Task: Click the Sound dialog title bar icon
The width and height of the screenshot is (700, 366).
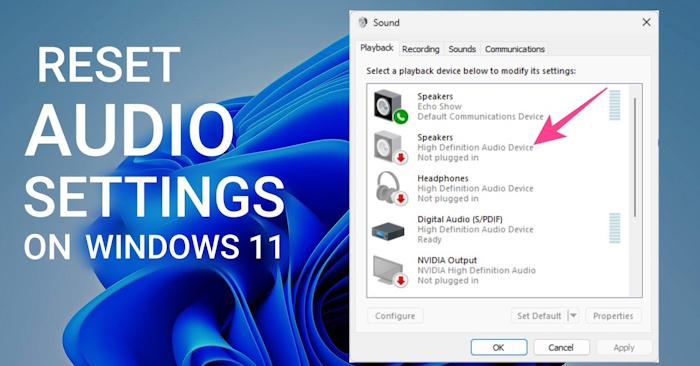Action: coord(363,22)
